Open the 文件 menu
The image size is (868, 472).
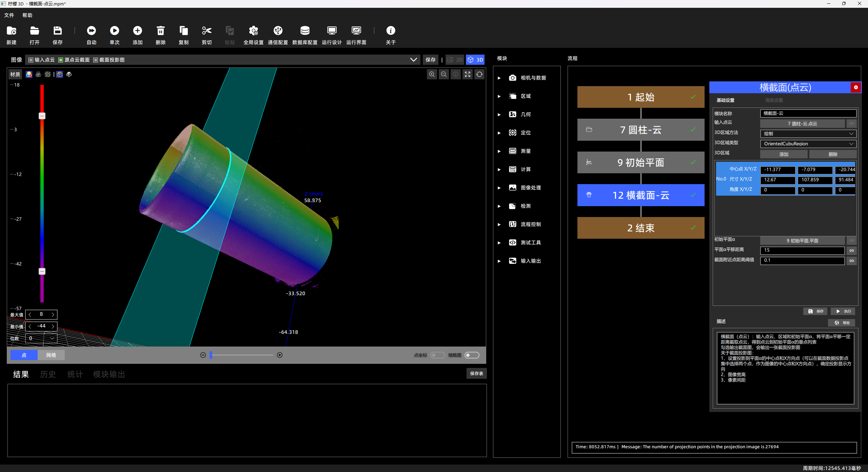coord(9,15)
